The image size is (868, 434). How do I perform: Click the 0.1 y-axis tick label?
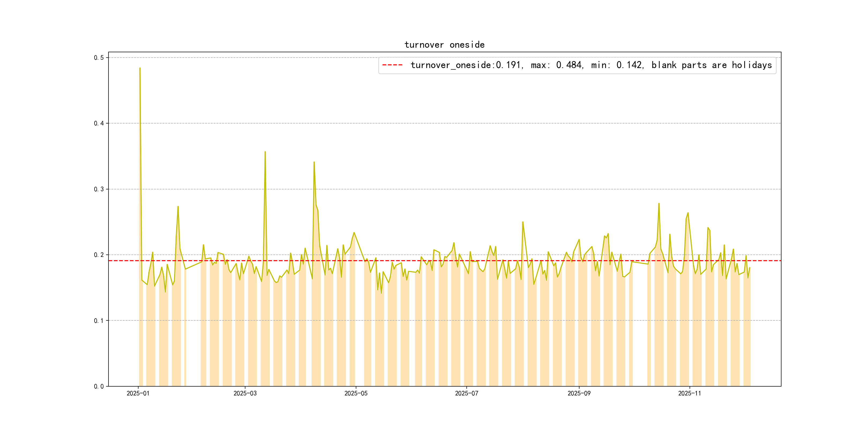tap(99, 320)
